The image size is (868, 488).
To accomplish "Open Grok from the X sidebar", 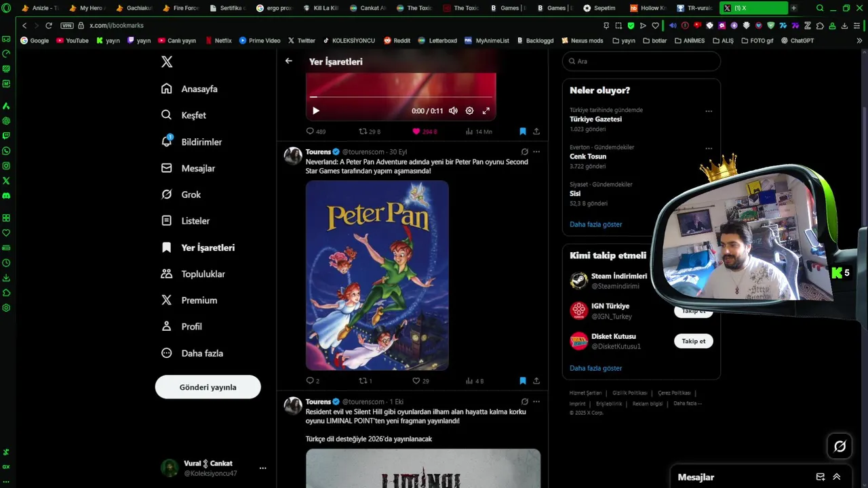I will pos(180,195).
